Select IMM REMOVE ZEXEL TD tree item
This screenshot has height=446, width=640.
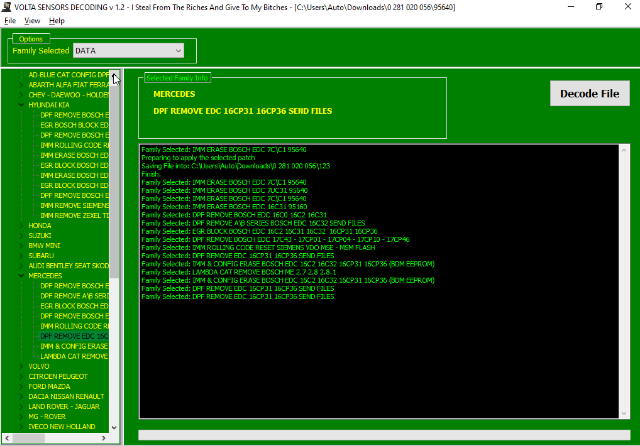[74, 215]
